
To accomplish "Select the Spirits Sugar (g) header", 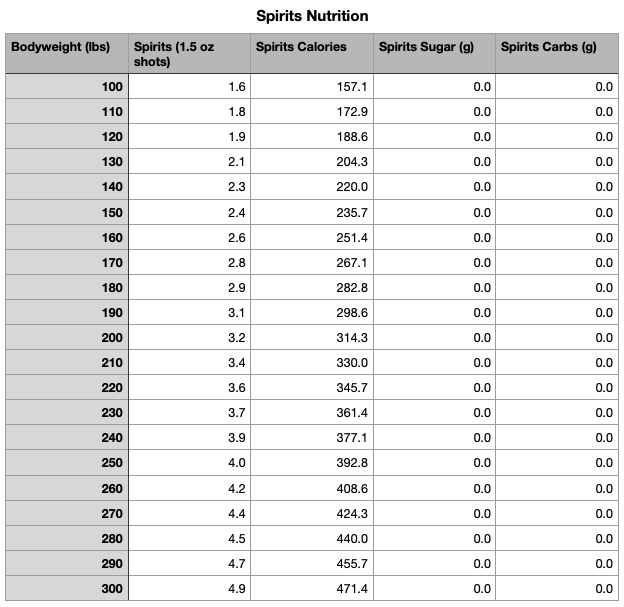I will [434, 54].
